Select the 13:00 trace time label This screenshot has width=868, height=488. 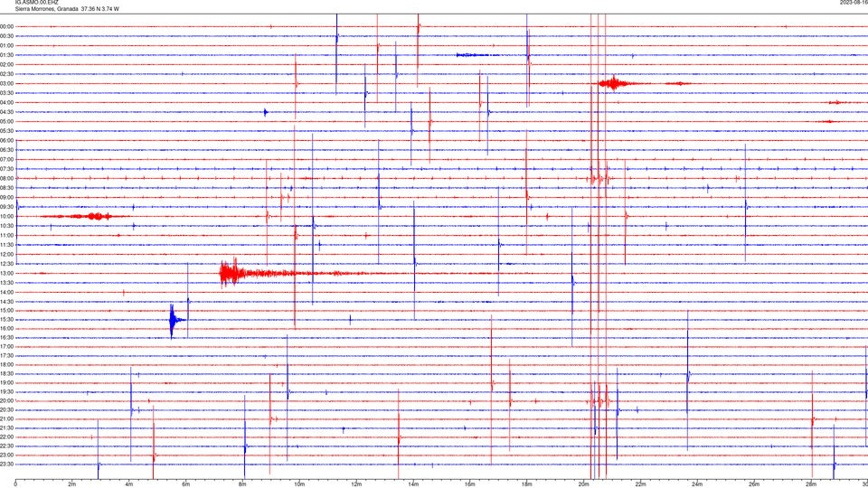click(x=6, y=273)
